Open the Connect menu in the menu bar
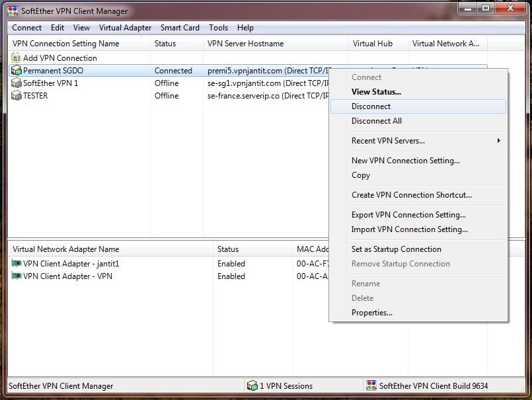This screenshot has height=400, width=532. pos(27,28)
